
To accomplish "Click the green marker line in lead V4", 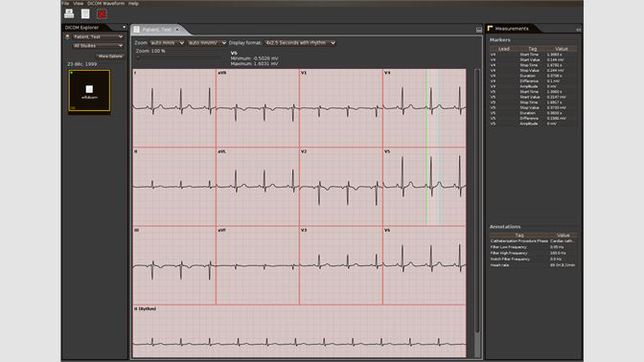I will 426,107.
